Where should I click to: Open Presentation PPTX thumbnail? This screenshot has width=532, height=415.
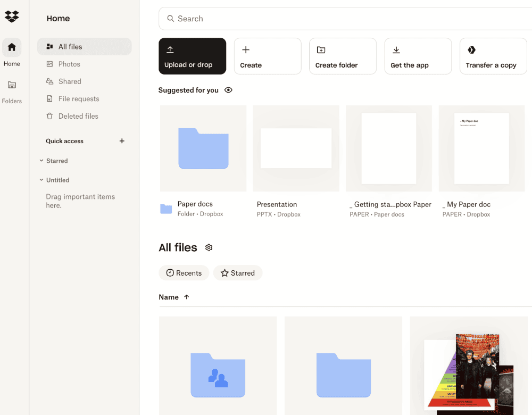tap(296, 148)
